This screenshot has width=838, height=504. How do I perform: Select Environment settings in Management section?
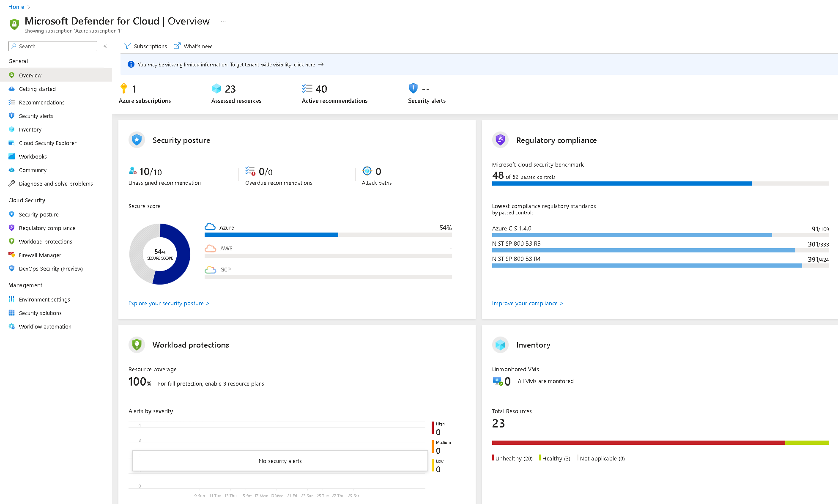coord(44,299)
